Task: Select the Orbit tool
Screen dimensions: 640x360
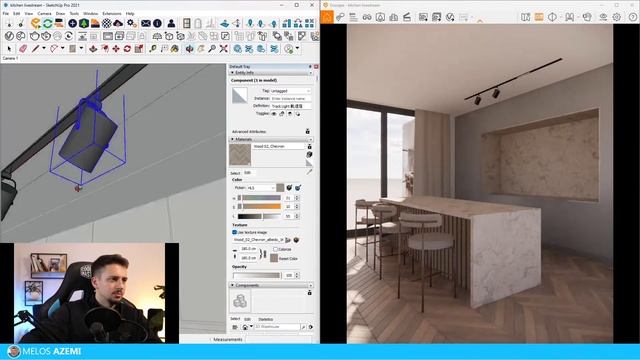Action: (189, 49)
